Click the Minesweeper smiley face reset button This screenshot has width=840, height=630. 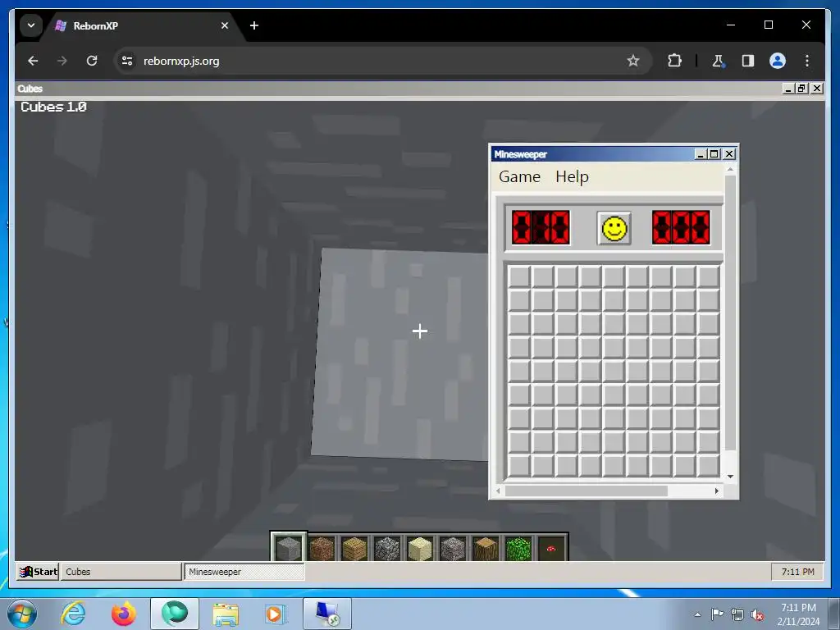tap(614, 229)
